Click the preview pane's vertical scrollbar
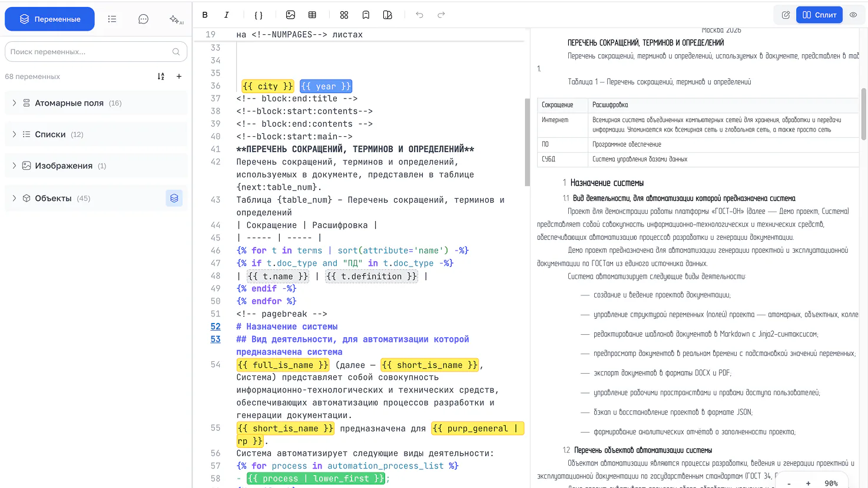 [x=863, y=114]
